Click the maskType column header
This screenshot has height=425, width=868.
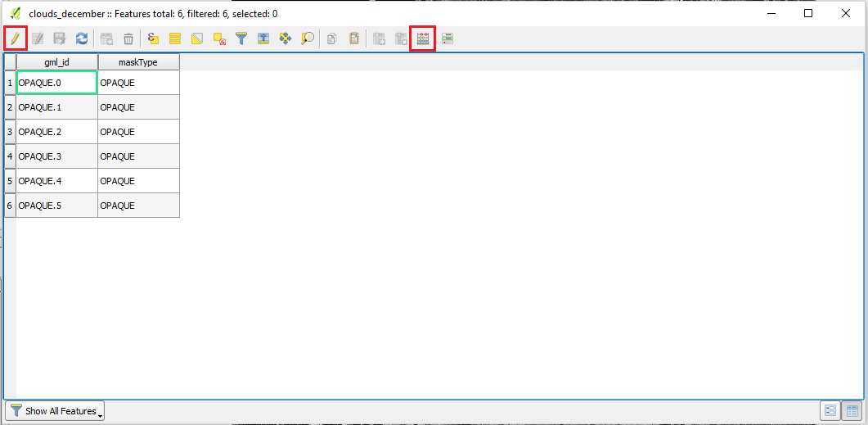point(138,62)
